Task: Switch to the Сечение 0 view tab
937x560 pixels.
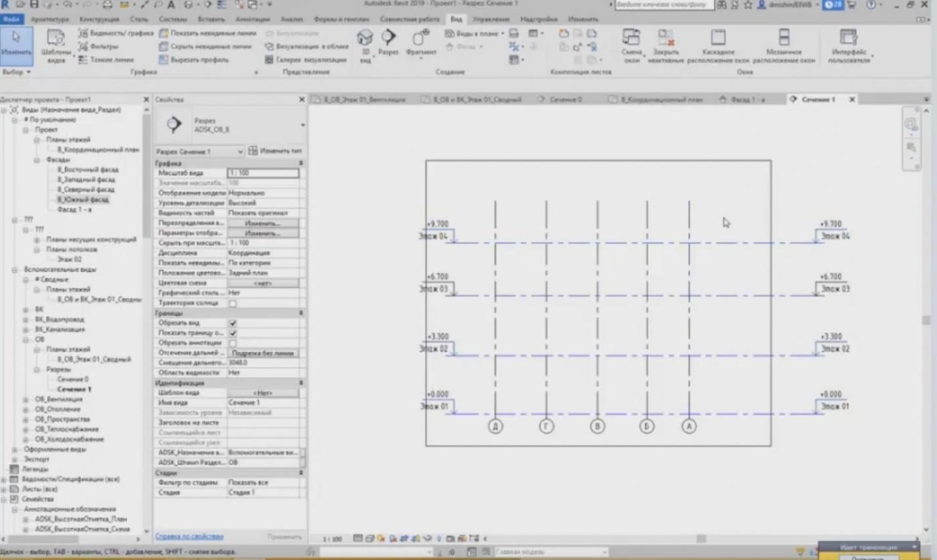Action: [x=565, y=100]
